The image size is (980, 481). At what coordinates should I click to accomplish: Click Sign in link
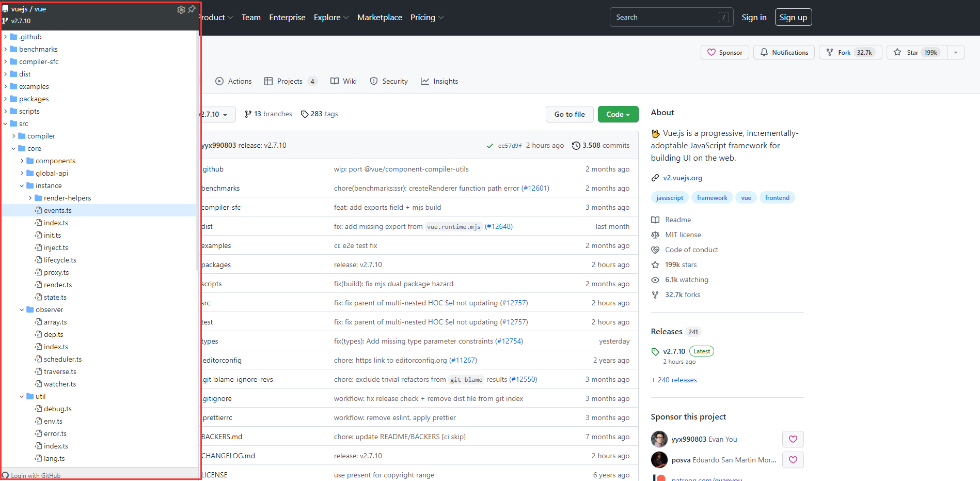click(x=754, y=18)
